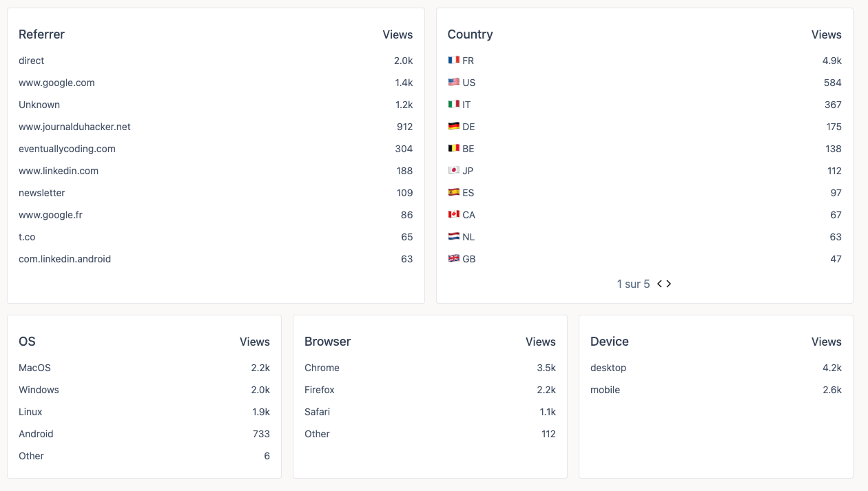Click the United Kingdom flag icon

453,259
